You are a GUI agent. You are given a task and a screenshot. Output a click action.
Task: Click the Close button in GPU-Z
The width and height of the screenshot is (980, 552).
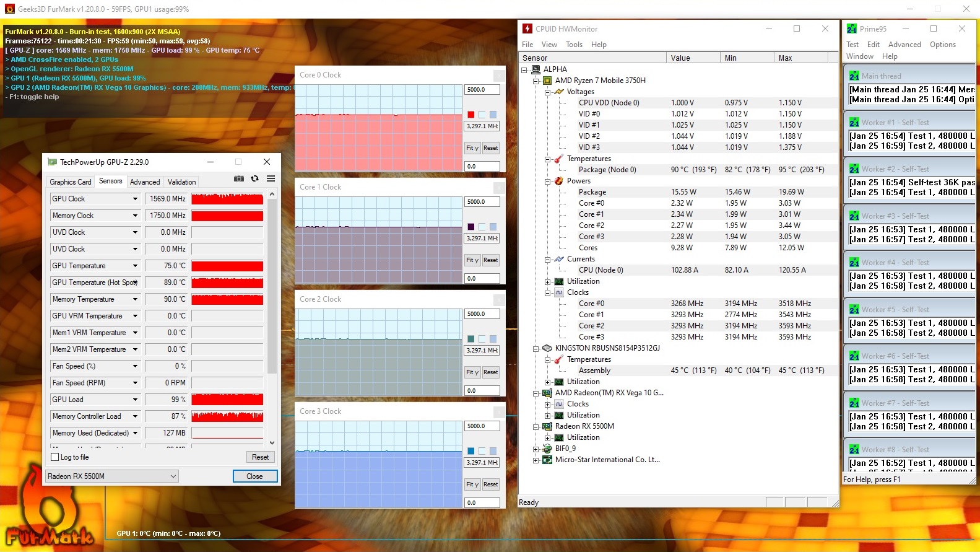pyautogui.click(x=255, y=476)
